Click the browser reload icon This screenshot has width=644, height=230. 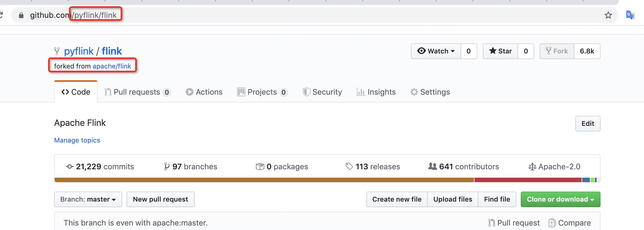pyautogui.click(x=1, y=15)
